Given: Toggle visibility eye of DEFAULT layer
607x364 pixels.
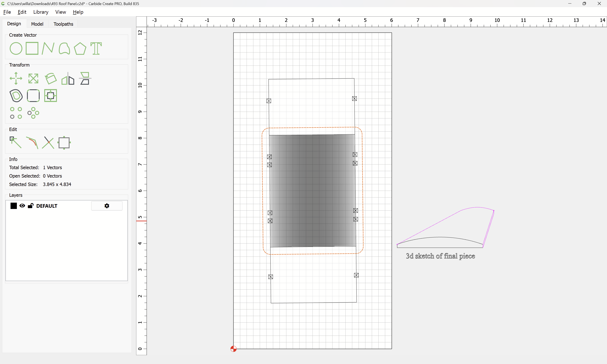Looking at the screenshot, I should 22,206.
